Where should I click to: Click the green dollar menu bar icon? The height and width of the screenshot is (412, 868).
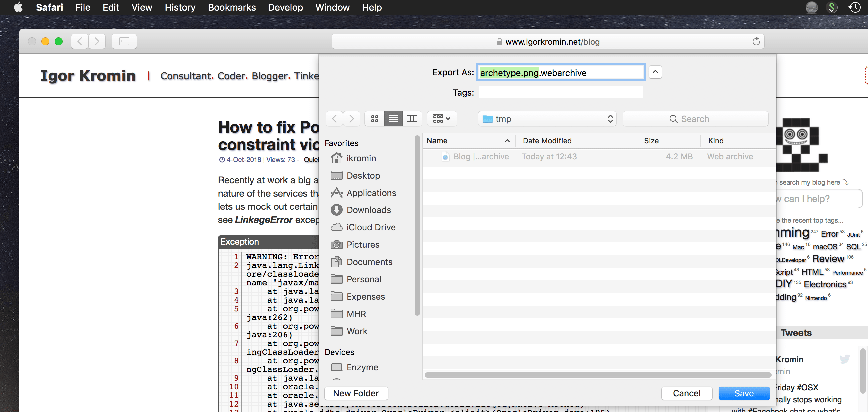[x=832, y=7]
